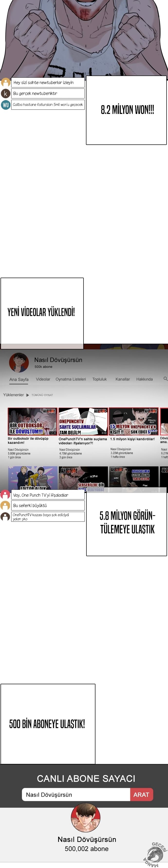This screenshot has height=868, width=168.
Task: Click the search magnifier icon on channel bar
Action: [165, 379]
